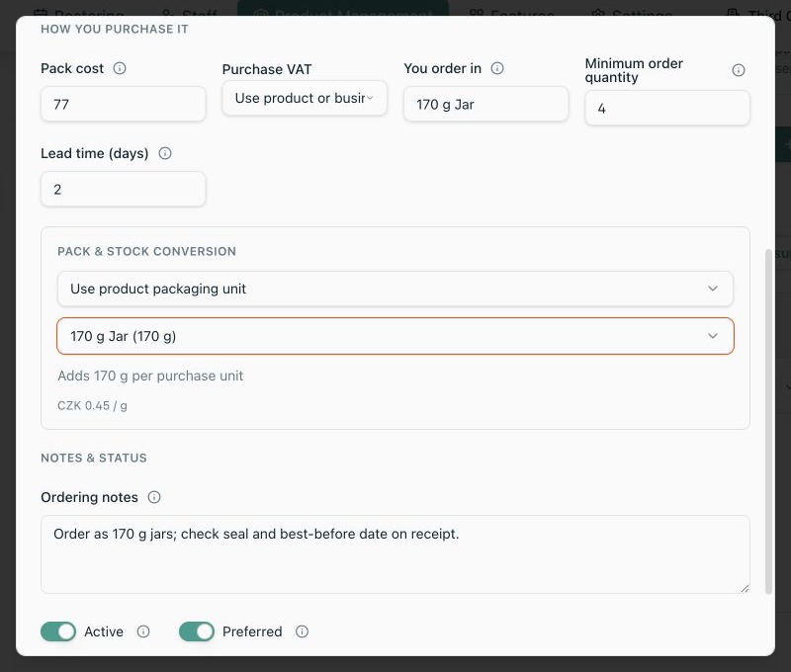
Task: Click the Pack cost field showing 77
Action: pyautogui.click(x=123, y=105)
